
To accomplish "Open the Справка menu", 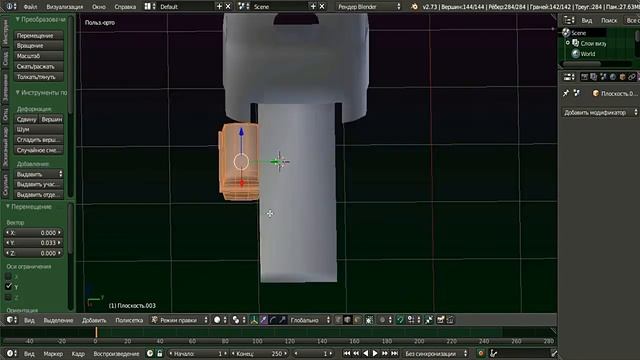I will click(x=125, y=7).
